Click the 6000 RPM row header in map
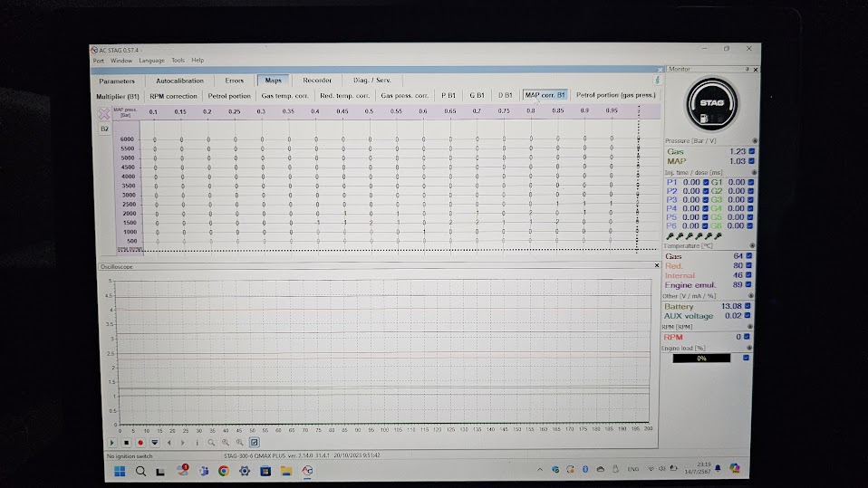 (128, 139)
